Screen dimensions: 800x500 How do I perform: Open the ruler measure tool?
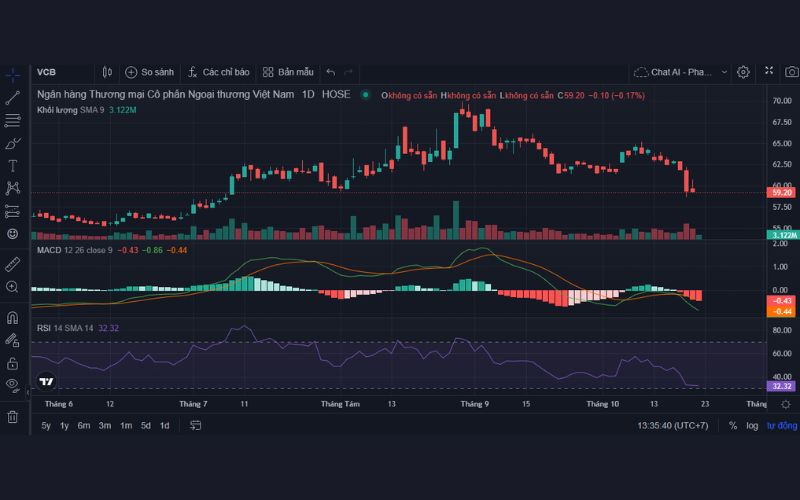click(x=13, y=264)
